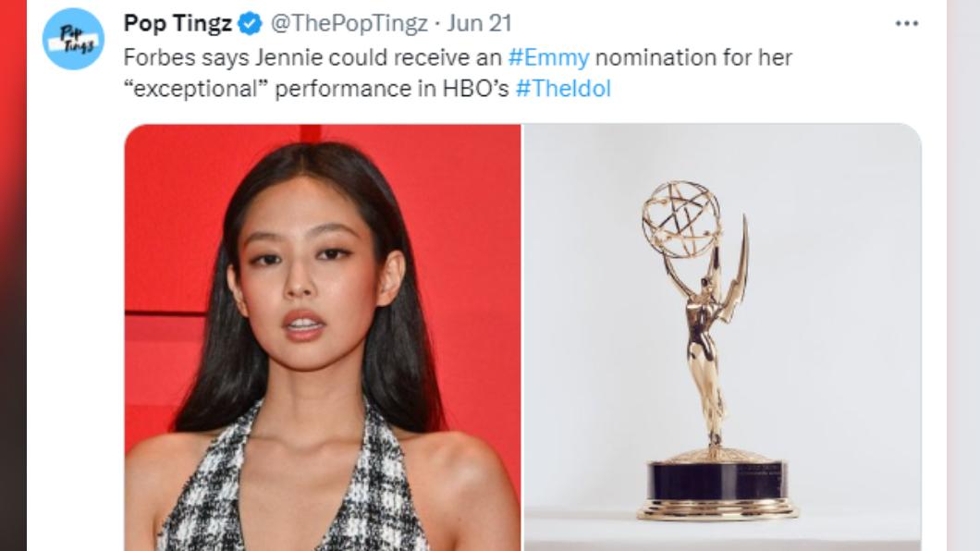Viewport: 980px width, 551px height.
Task: Open the tweet's more options ellipsis
Action: (x=907, y=23)
